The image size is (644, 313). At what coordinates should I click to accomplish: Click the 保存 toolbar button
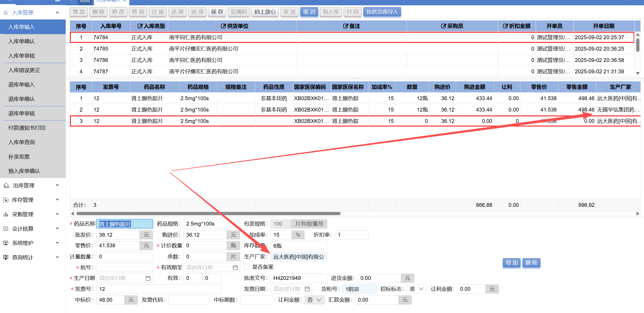click(x=217, y=12)
